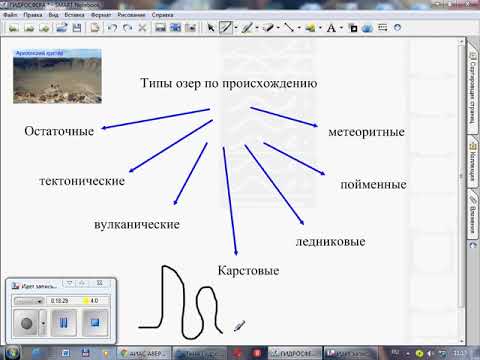Stop the screen recording
Viewport: 480px width, 360px height.
[x=95, y=323]
